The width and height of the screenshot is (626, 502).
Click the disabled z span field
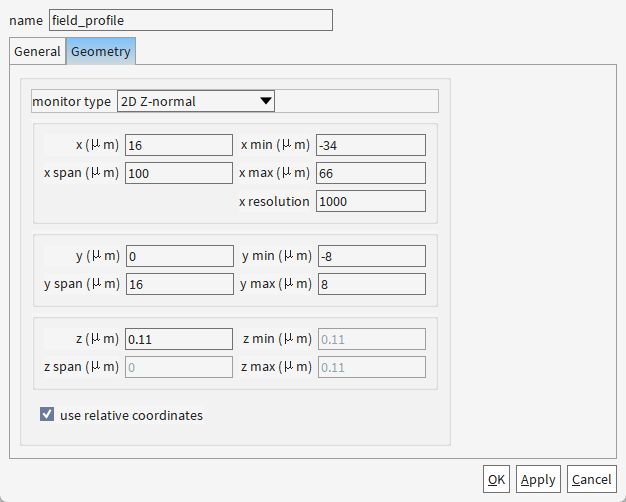pyautogui.click(x=179, y=367)
